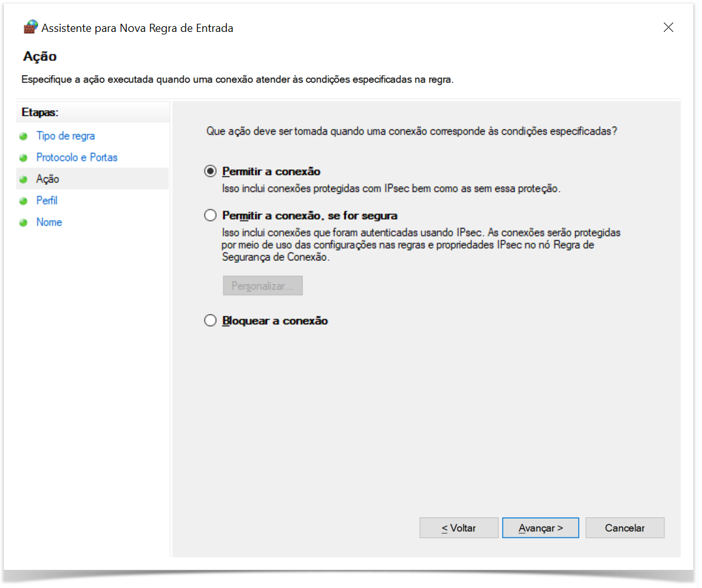Cancel the wizard with Cancelar
The height and width of the screenshot is (588, 702).
click(624, 528)
